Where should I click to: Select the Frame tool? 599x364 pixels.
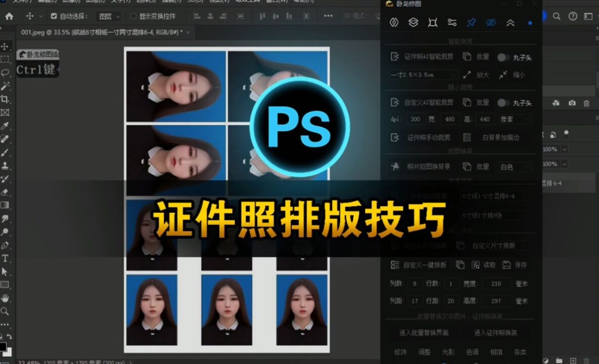tap(5, 112)
